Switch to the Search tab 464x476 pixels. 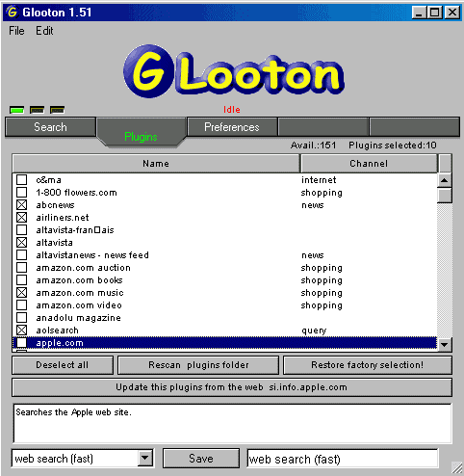[x=51, y=127]
